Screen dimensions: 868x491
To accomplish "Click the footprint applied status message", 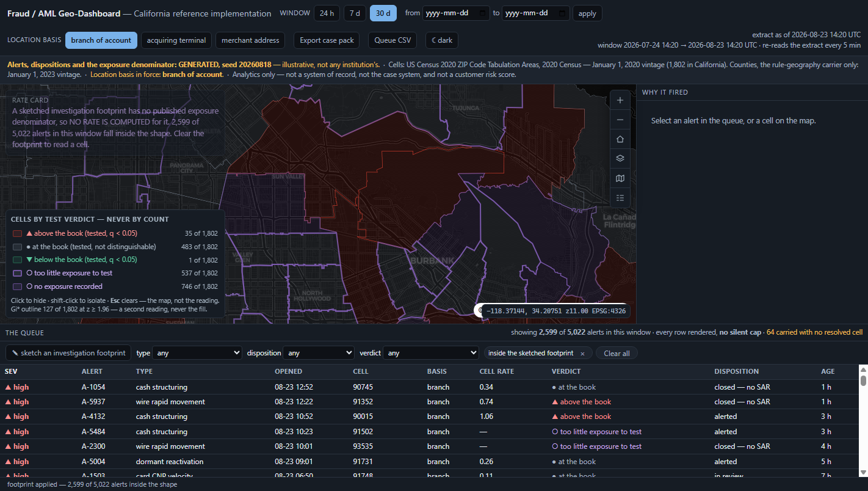I will point(92,484).
